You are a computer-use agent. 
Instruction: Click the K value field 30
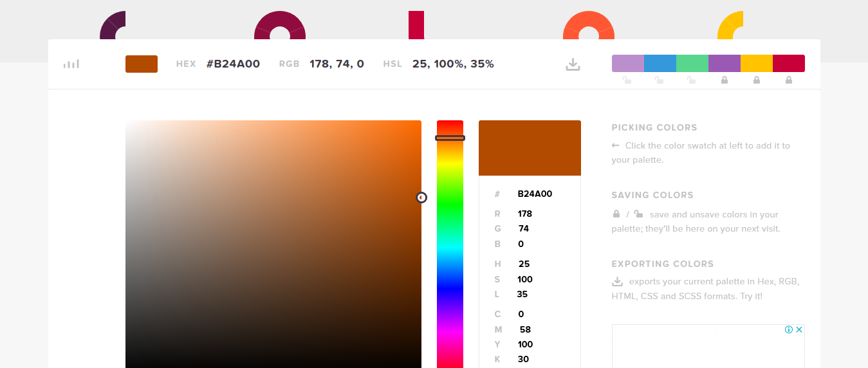pos(523,359)
